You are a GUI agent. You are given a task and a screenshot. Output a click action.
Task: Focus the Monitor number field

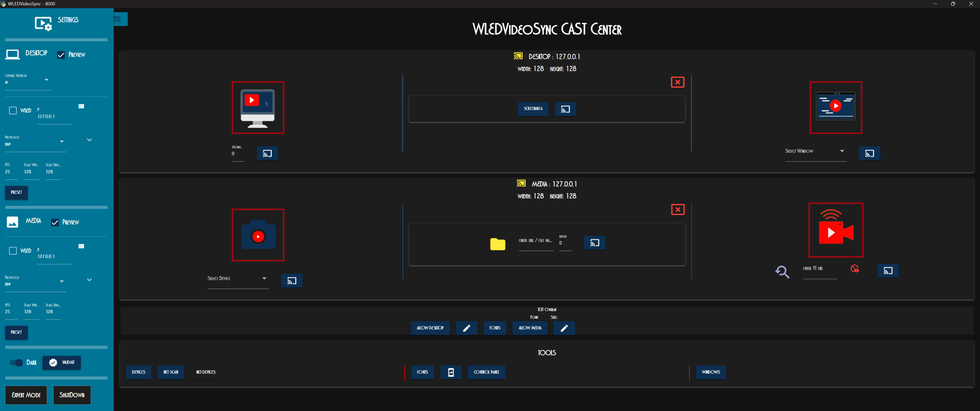238,153
